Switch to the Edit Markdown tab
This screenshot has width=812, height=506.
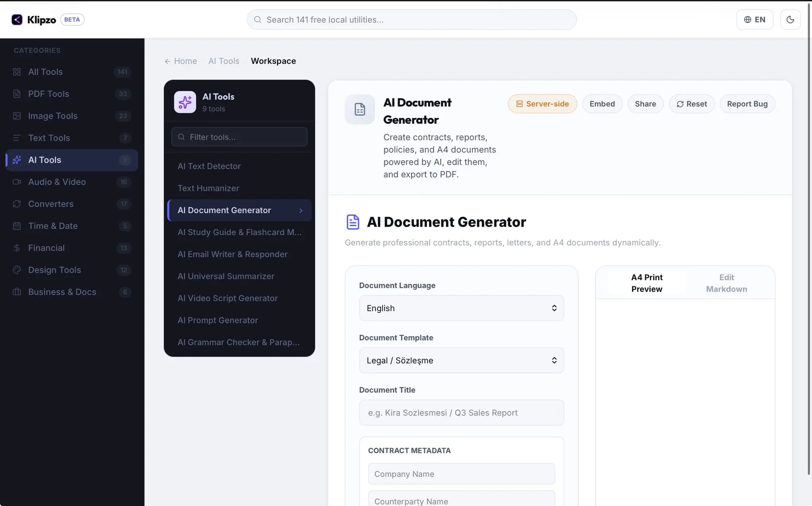pos(726,283)
